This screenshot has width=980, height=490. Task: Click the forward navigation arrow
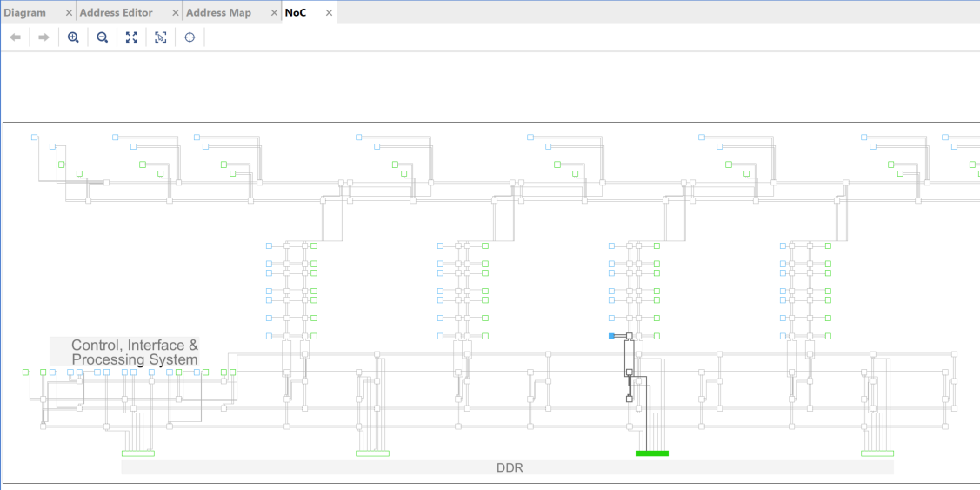click(x=43, y=37)
